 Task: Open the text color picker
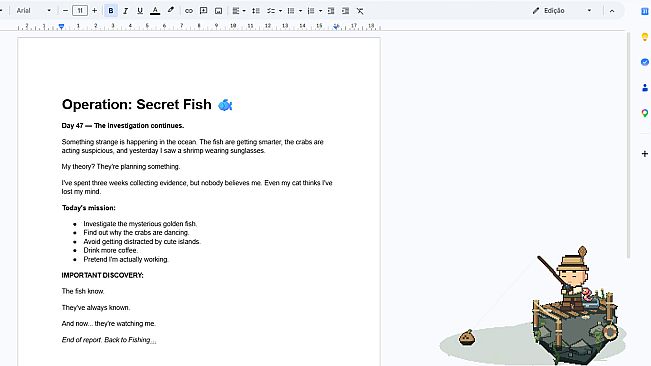[155, 11]
